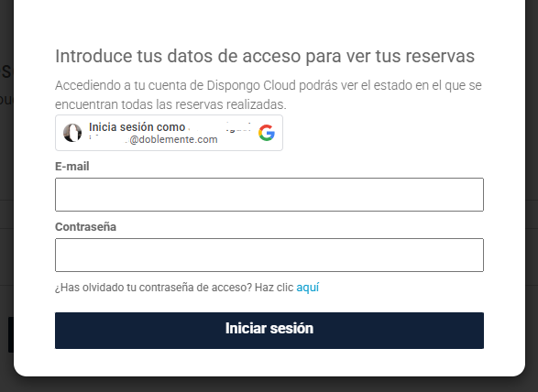Focus the Contraseña password field
538x392 pixels.
click(x=269, y=256)
